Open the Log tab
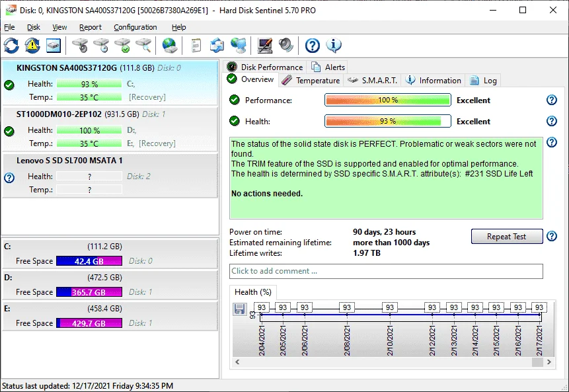569x392 pixels. point(483,81)
